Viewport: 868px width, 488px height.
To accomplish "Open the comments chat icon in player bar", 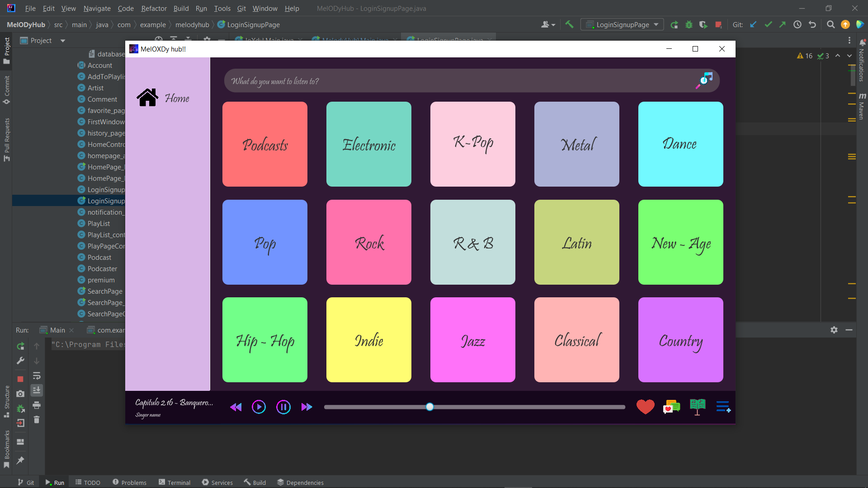I will [x=672, y=406].
